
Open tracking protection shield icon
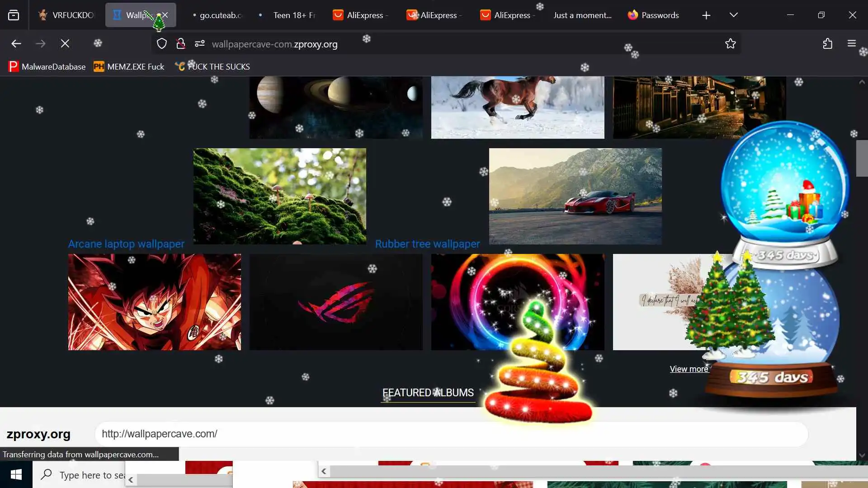[x=162, y=44]
